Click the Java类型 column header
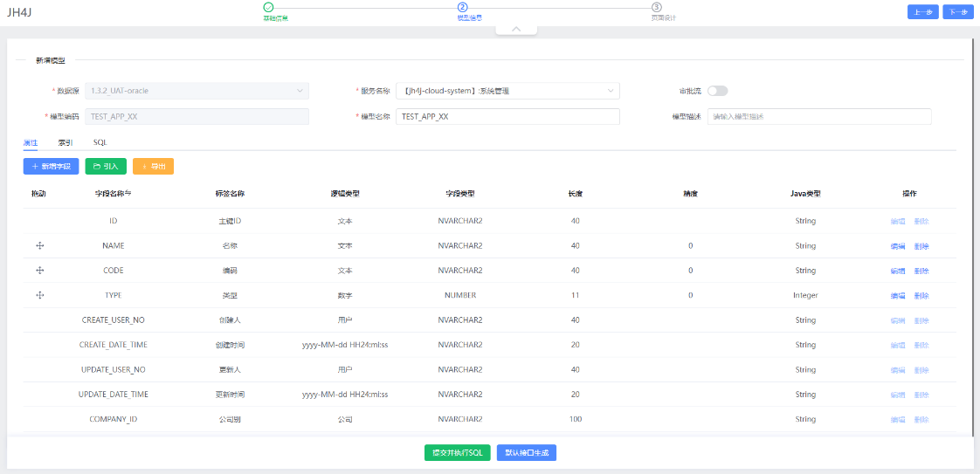Screen dimensions: 980x474 [x=805, y=194]
